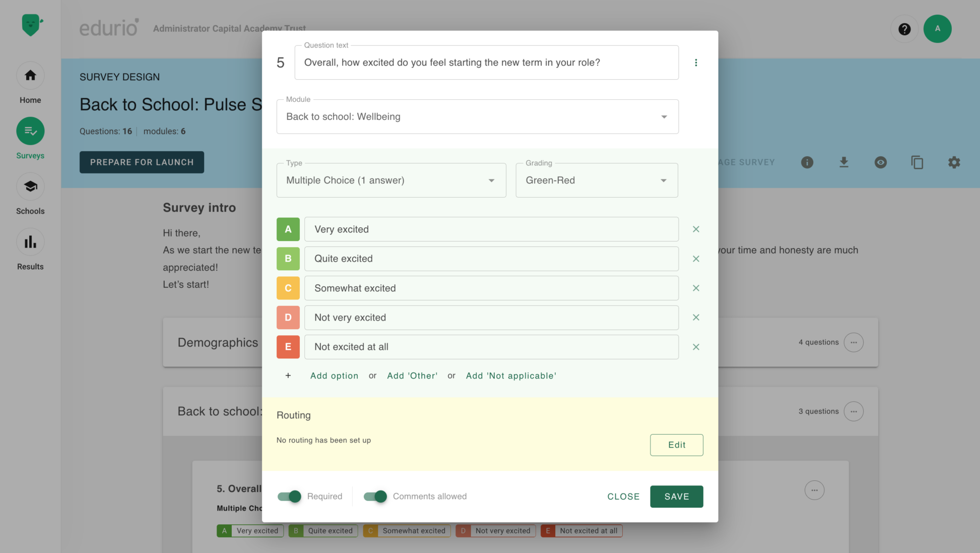Screen dimensions: 980x553
Task: Click 'No routing has been set up' text
Action: point(323,440)
